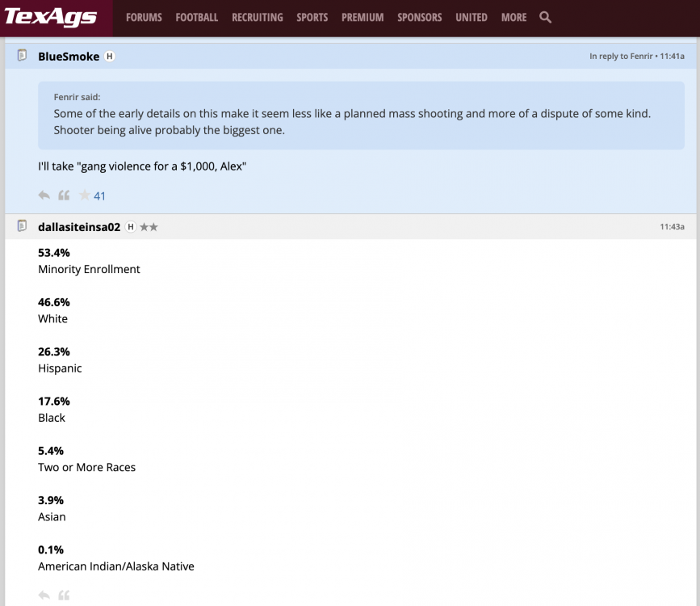This screenshot has width=700, height=606.
Task: Expand the SPORTS navigation dropdown
Action: pos(312,17)
